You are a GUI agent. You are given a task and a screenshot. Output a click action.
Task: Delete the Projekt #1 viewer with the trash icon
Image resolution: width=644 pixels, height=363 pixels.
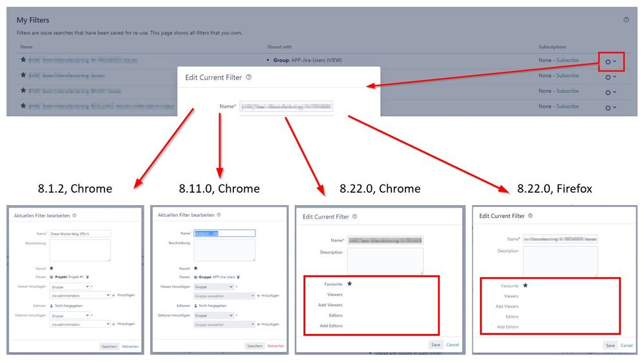(88, 277)
